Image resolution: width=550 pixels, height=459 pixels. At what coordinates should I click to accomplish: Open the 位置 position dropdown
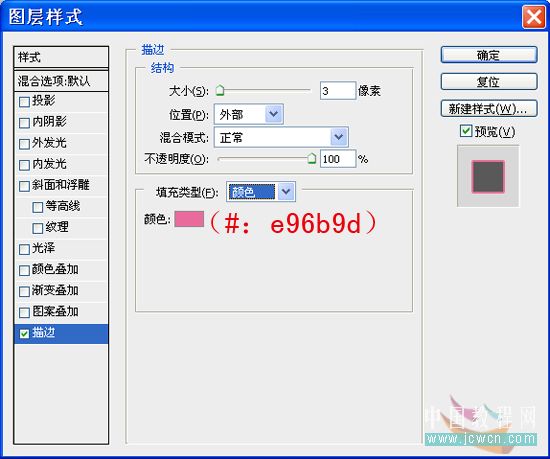point(248,114)
